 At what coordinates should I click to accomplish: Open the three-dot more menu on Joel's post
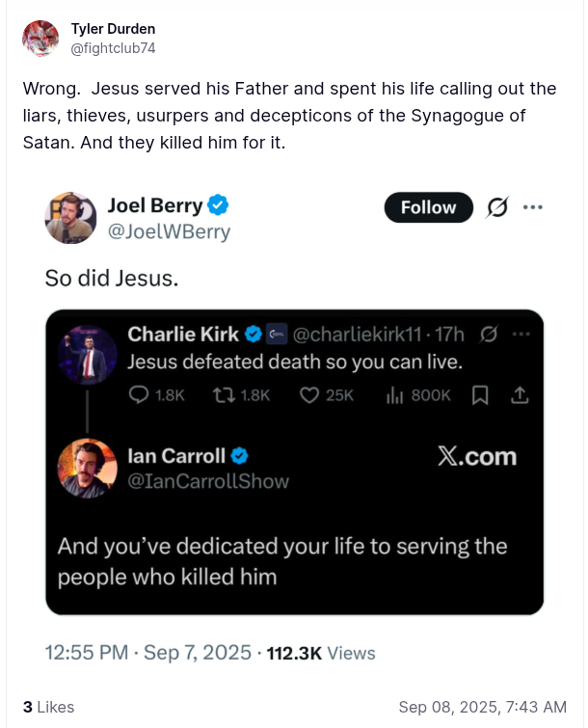click(x=532, y=207)
